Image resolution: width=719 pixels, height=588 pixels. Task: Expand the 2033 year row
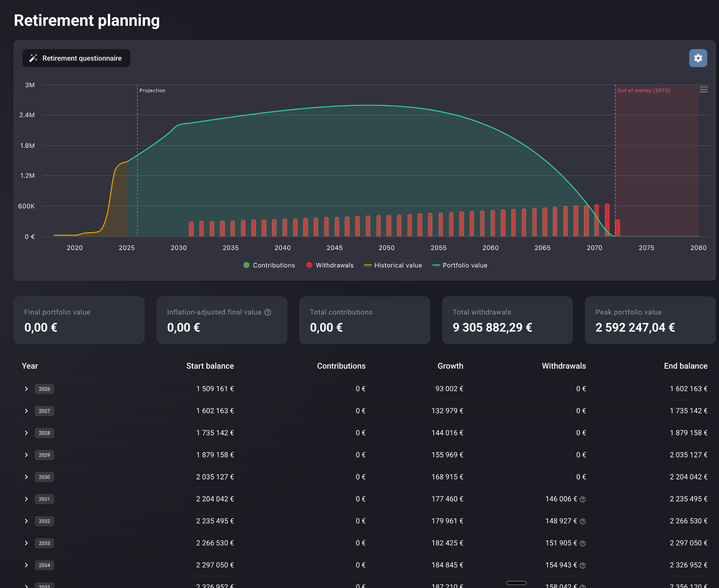click(x=26, y=543)
